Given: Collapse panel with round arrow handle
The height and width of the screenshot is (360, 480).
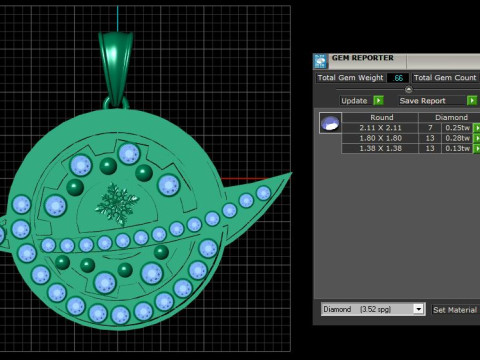Looking at the screenshot, I should click(409, 89).
